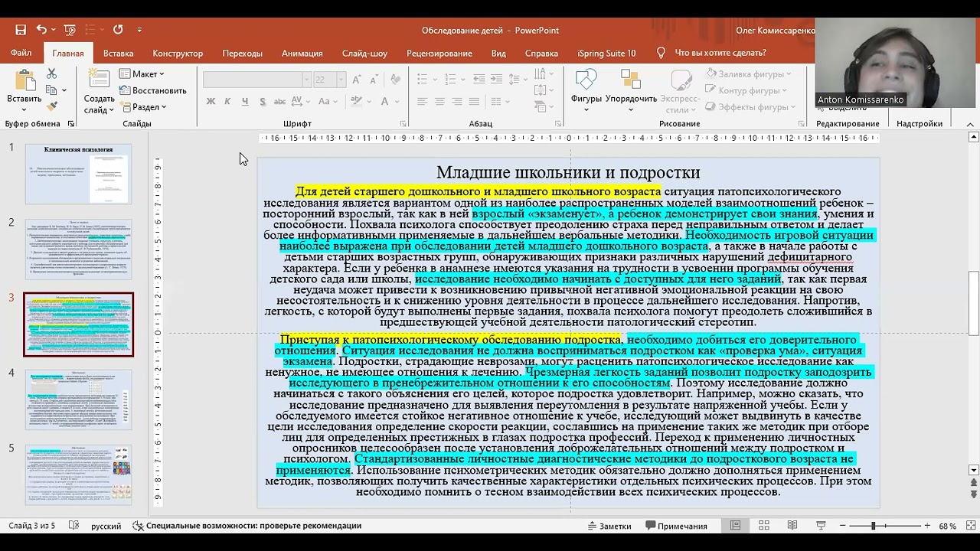Image resolution: width=980 pixels, height=551 pixels.
Task: Start slideshow from status bar icon
Action: [821, 526]
